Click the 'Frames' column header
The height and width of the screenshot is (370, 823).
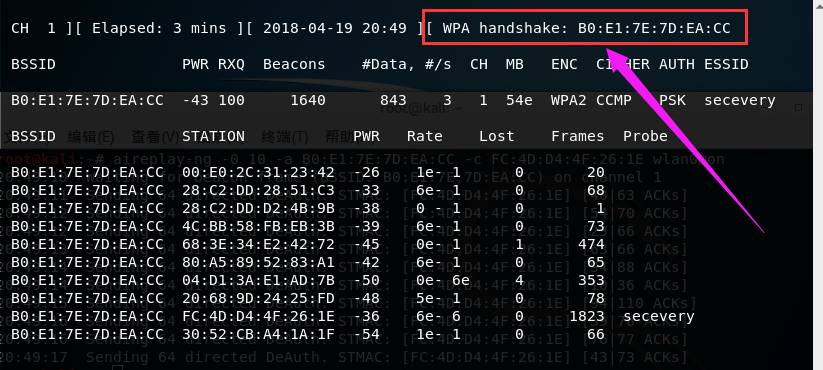pos(577,136)
